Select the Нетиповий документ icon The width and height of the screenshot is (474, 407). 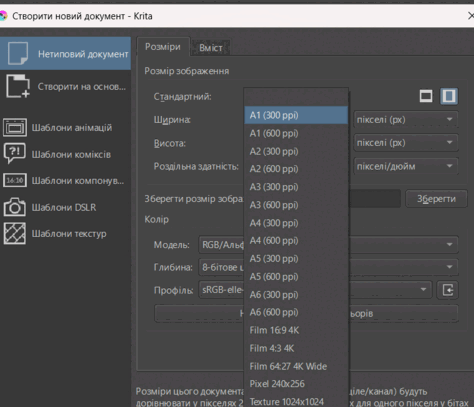(18, 53)
